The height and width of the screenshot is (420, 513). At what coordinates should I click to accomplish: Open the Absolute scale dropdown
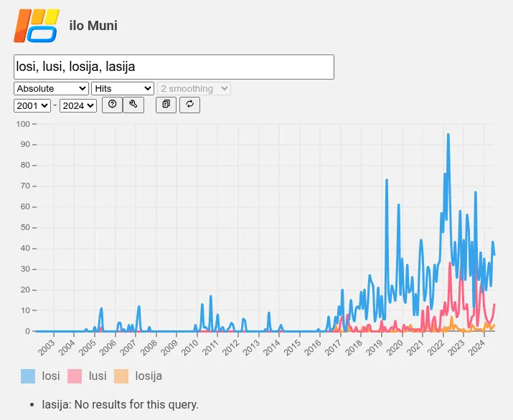(x=51, y=88)
